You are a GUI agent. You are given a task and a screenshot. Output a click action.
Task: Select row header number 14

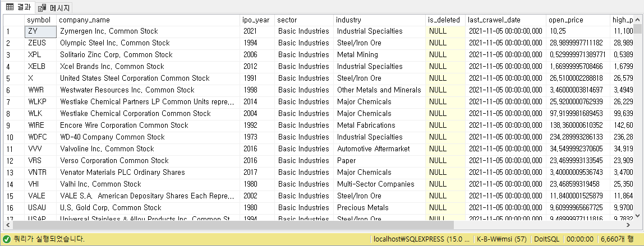coord(14,184)
